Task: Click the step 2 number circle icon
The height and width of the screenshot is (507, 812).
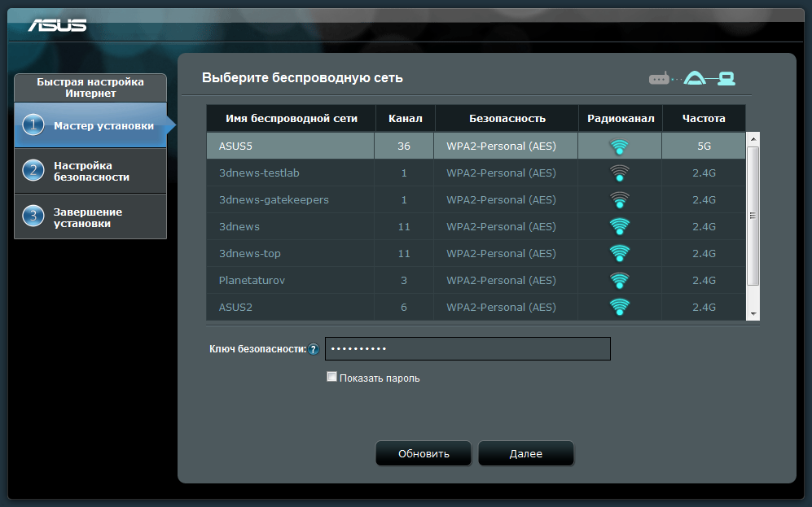Action: (33, 171)
